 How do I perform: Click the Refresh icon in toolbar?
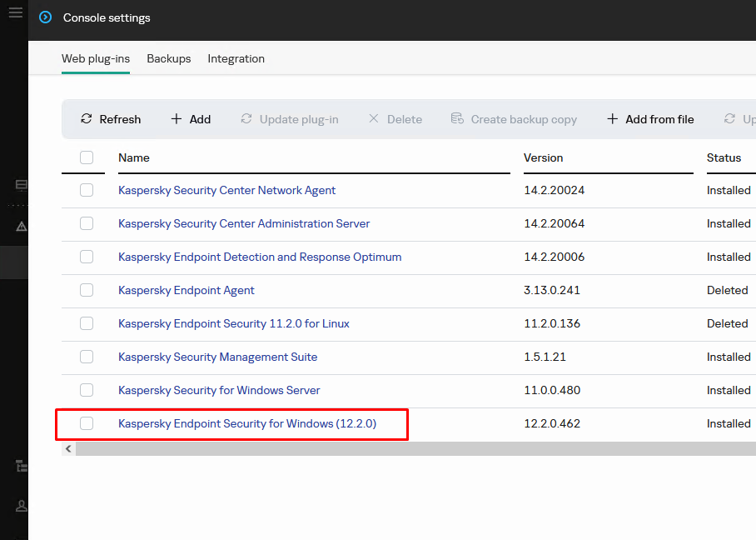point(87,119)
